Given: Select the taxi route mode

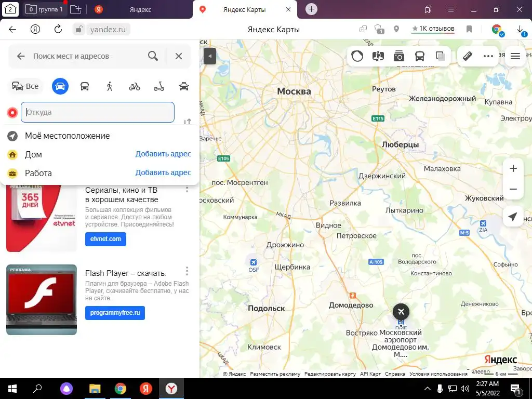Looking at the screenshot, I should click(183, 86).
